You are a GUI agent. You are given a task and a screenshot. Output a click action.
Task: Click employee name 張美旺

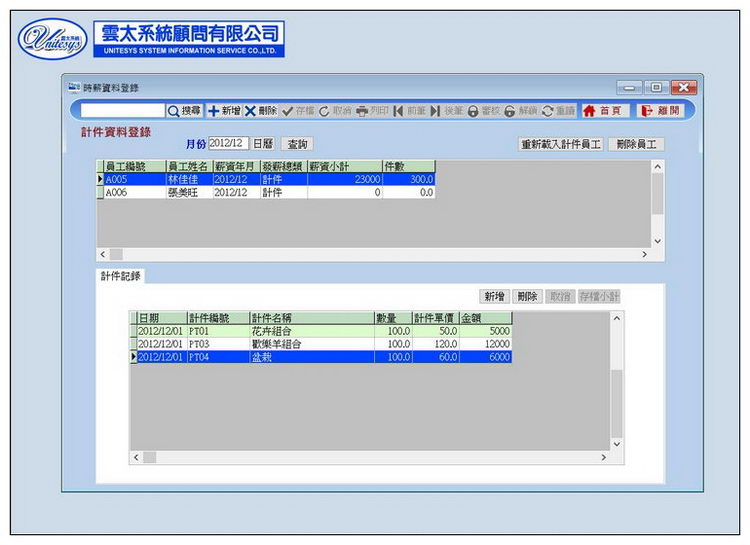pos(183,192)
